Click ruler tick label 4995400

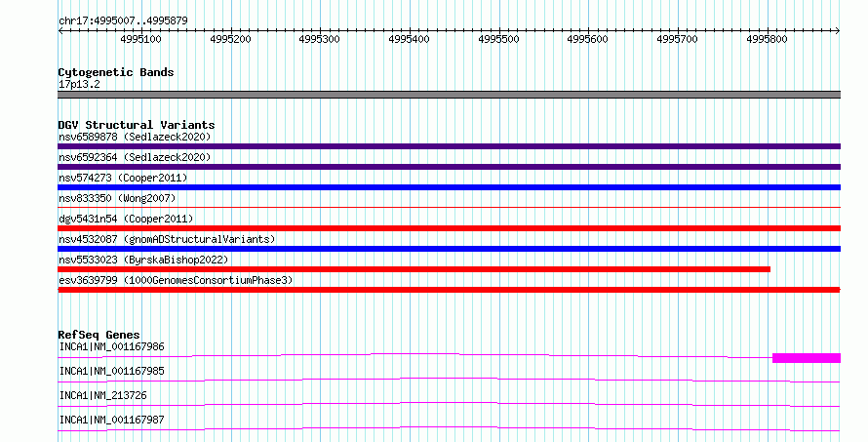pyautogui.click(x=409, y=39)
